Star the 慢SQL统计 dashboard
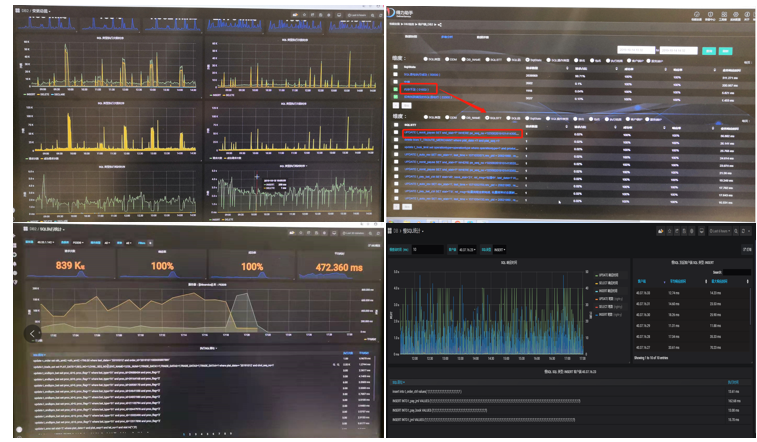 pos(670,231)
